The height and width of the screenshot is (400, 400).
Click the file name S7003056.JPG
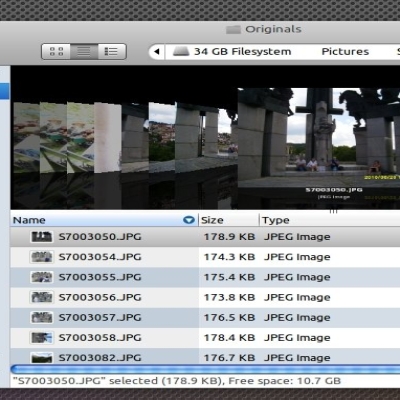coord(100,297)
